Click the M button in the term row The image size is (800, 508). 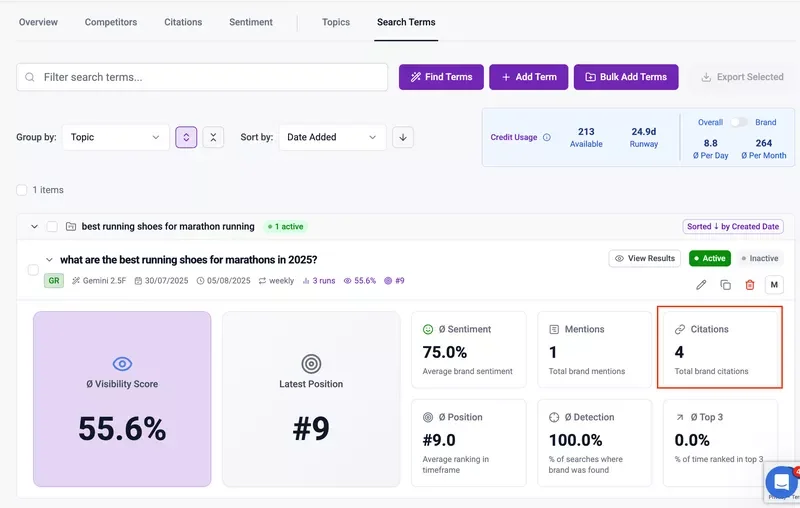pos(774,285)
